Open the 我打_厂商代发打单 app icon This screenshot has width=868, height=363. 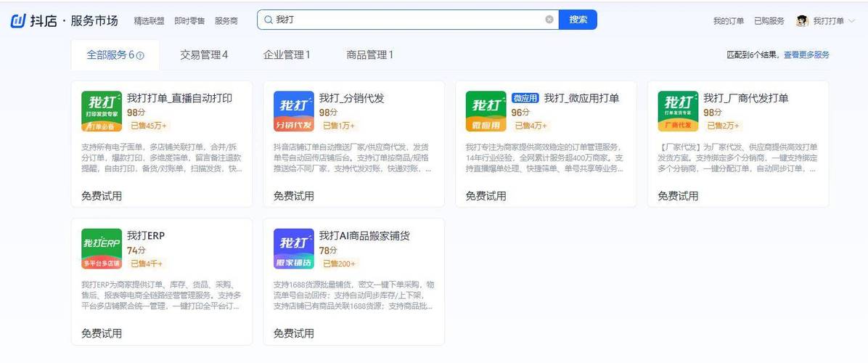click(678, 111)
